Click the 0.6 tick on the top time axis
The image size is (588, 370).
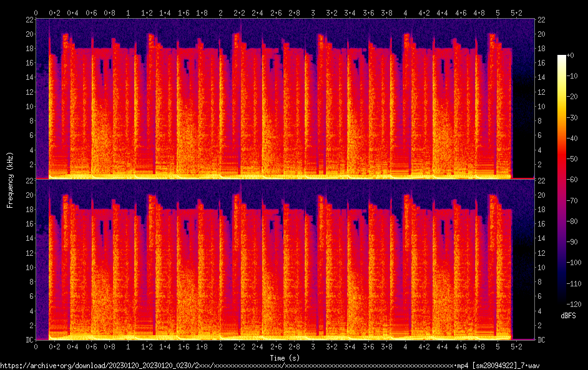click(x=91, y=12)
